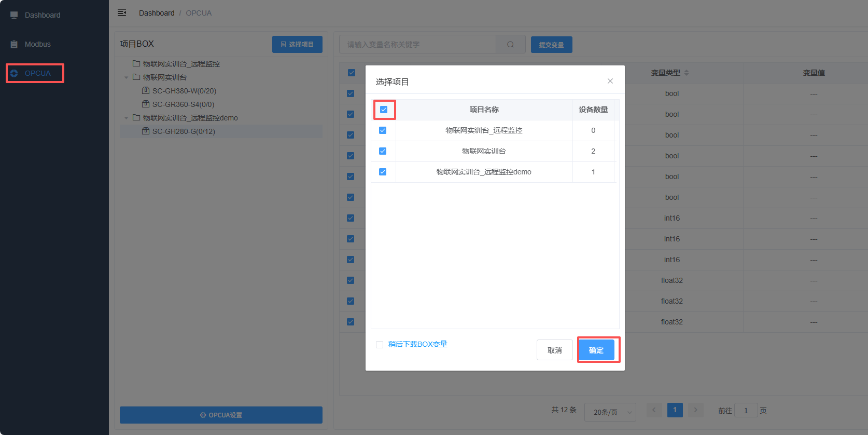The width and height of the screenshot is (868, 435).
Task: Click the Dashboard monitor icon in sidebar
Action: click(14, 15)
